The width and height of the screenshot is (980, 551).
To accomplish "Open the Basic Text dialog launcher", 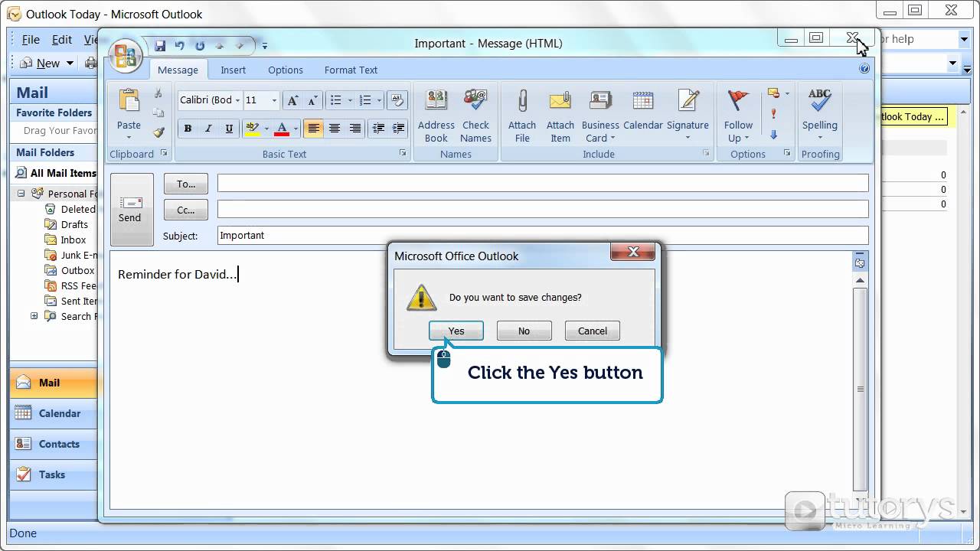I will pos(403,153).
